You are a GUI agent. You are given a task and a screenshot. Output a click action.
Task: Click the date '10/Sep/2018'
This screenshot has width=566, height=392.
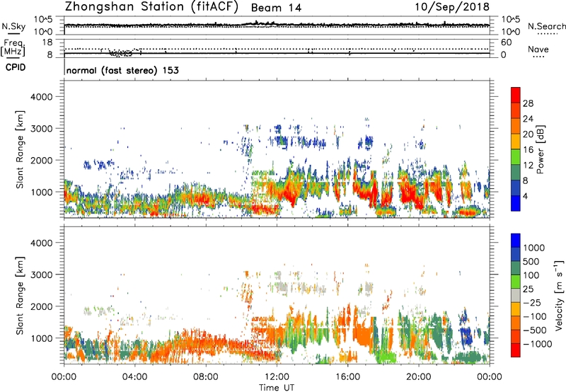click(x=452, y=6)
